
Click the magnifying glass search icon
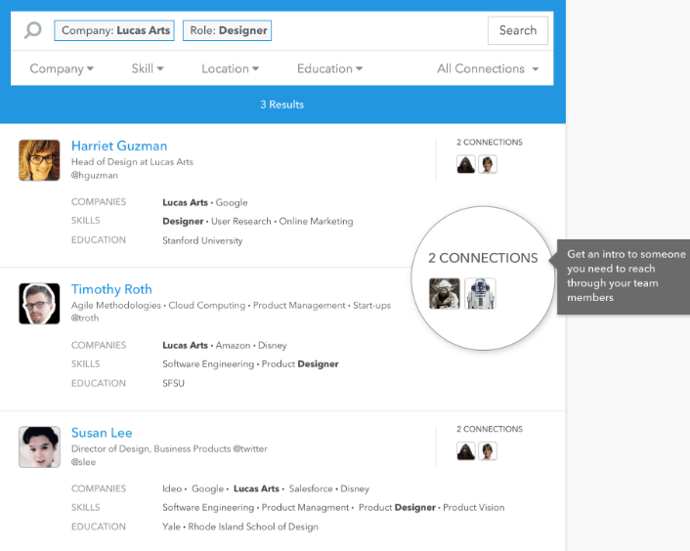[33, 31]
